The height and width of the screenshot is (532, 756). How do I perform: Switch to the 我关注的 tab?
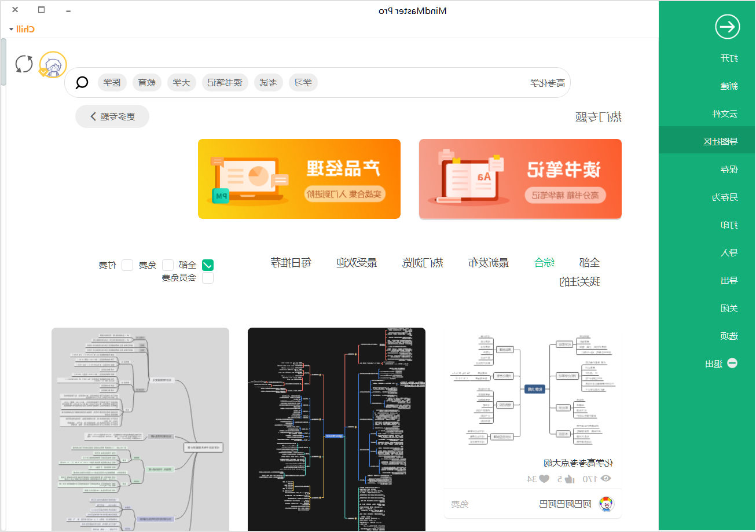tap(579, 282)
